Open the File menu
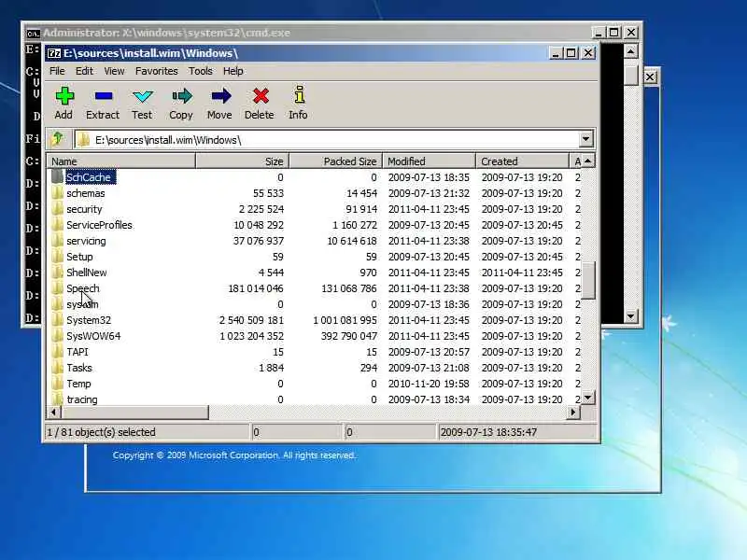This screenshot has height=560, width=747. click(57, 71)
